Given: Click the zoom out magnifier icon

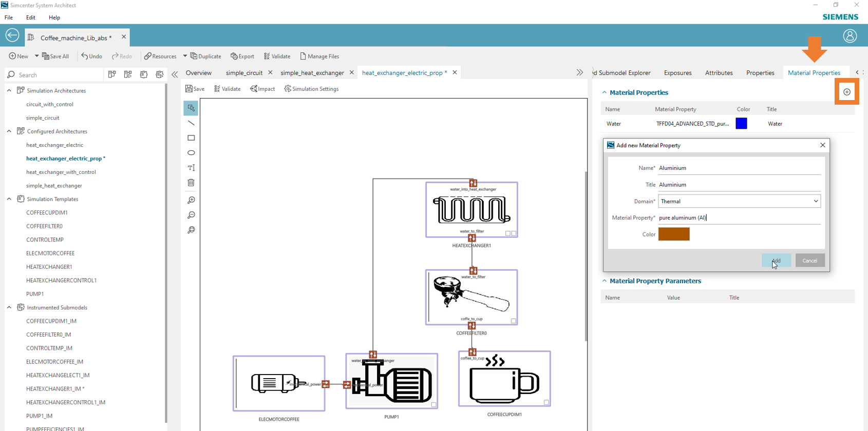Looking at the screenshot, I should tap(191, 215).
